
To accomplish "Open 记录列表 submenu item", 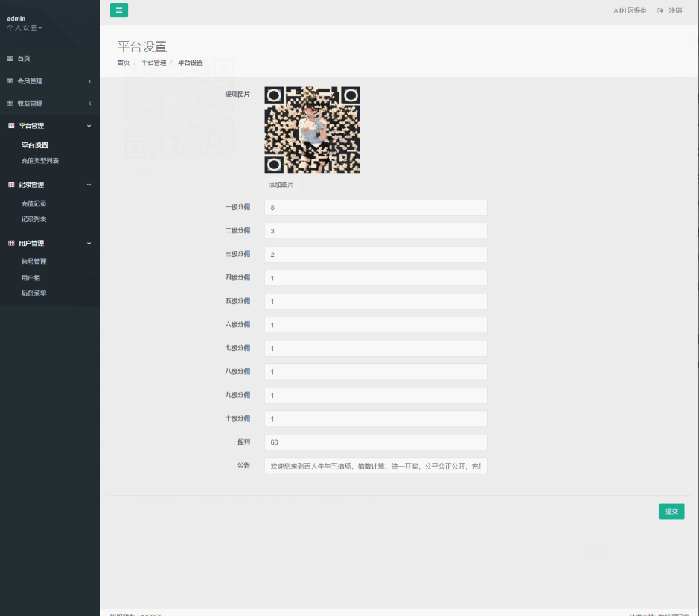I will (34, 219).
